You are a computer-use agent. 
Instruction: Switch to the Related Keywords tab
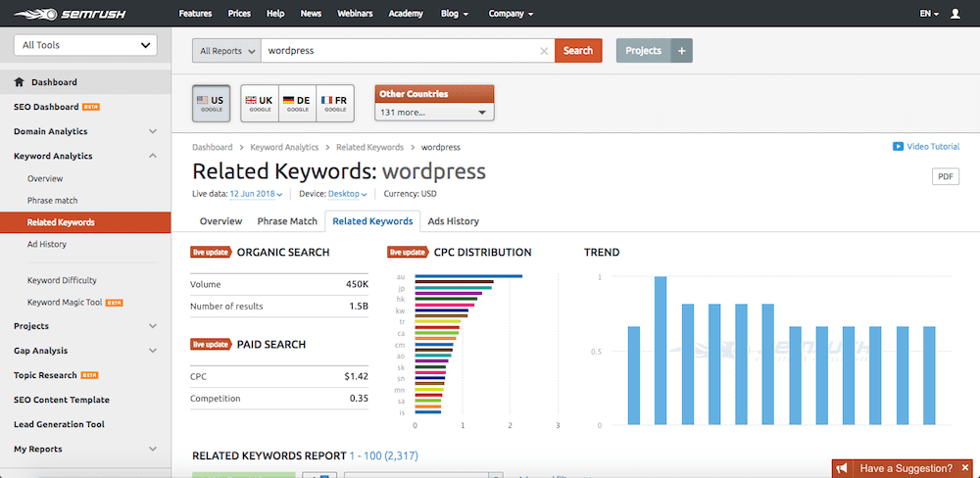click(x=372, y=221)
